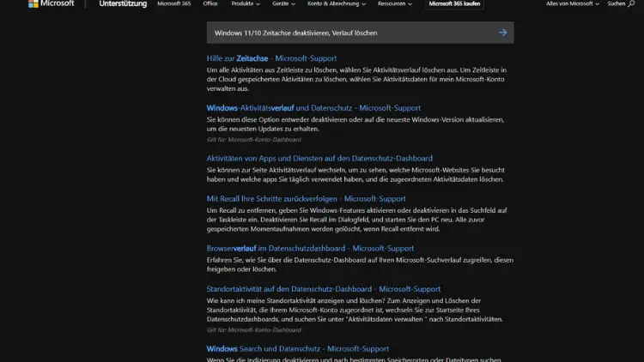Expand the Konto & Abrechnung dropdown
Image resolution: width=644 pixels, height=362 pixels.
(x=337, y=3)
